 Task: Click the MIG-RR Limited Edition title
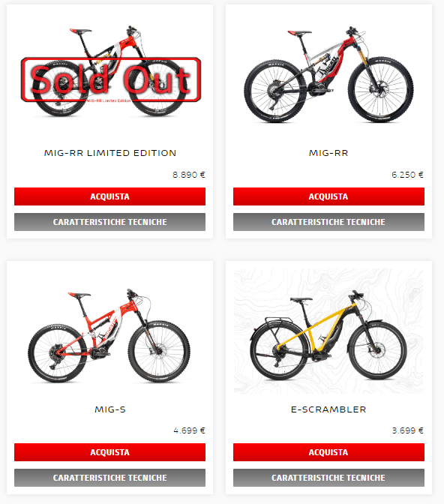[x=110, y=153]
